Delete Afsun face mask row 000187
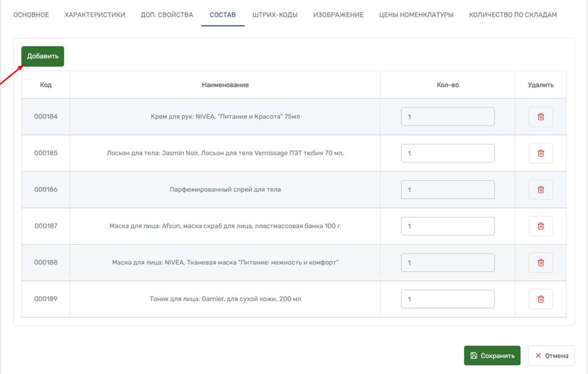The width and height of the screenshot is (588, 374). point(540,226)
